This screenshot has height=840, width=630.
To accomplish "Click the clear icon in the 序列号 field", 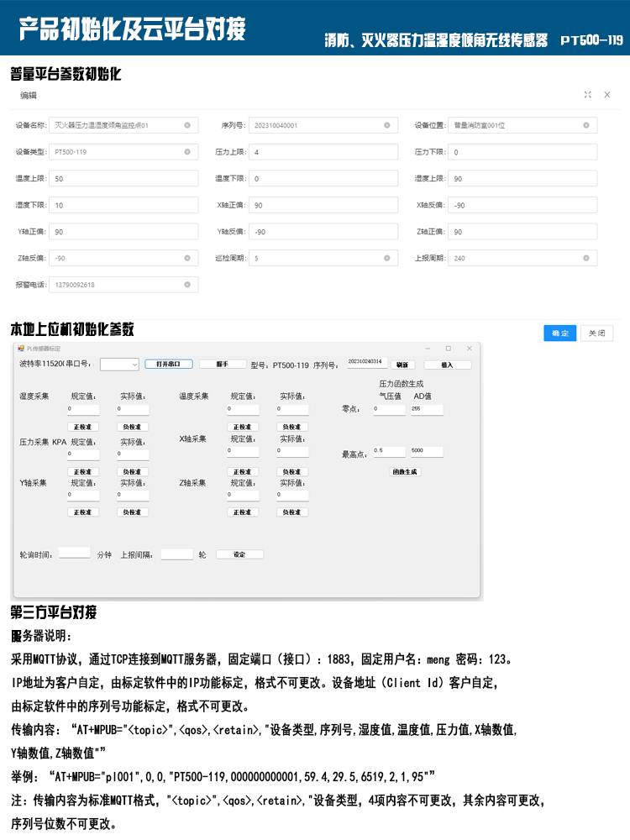I will [386, 125].
